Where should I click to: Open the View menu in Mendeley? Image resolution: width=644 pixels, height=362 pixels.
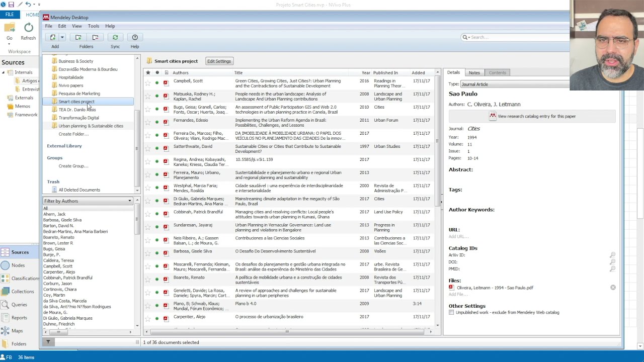76,26
